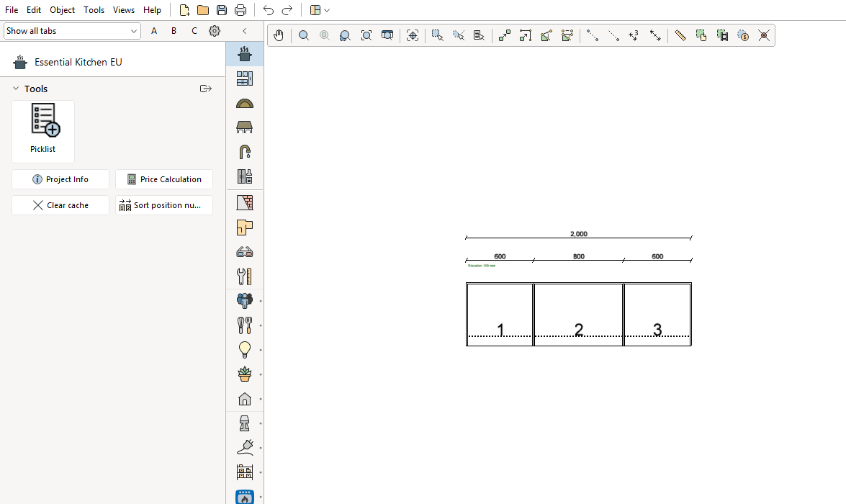Select the pan hand tool

click(x=279, y=35)
